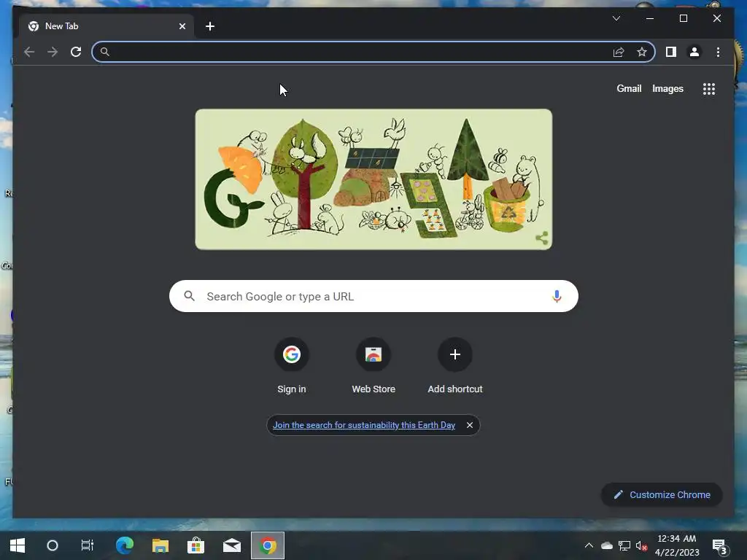Maximize the Chrome window

[x=683, y=18]
